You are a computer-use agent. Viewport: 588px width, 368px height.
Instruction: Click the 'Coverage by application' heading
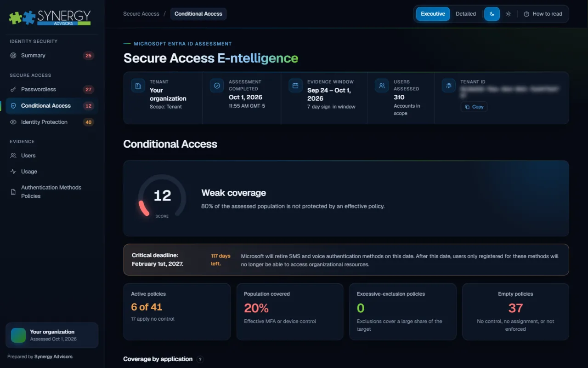(x=158, y=359)
